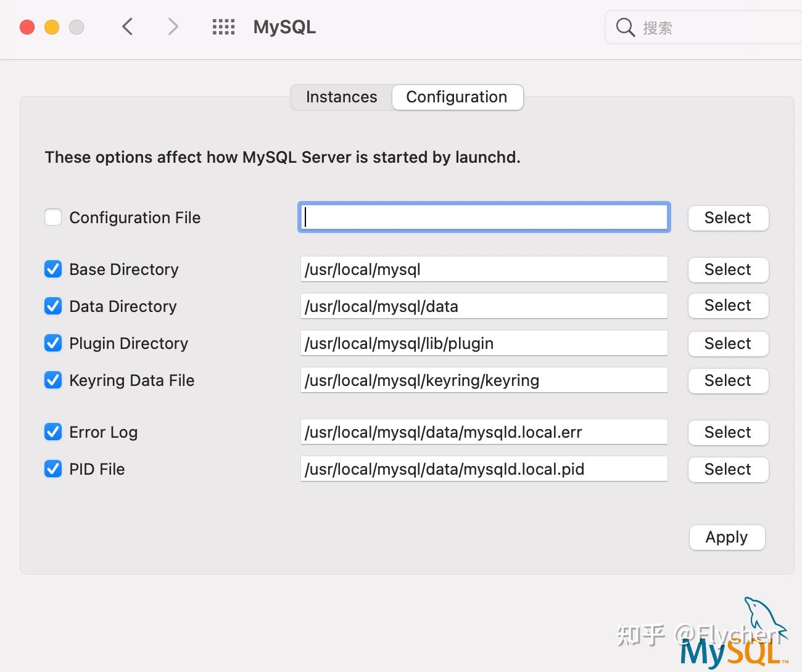Uncheck the Error Log option

[x=53, y=432]
